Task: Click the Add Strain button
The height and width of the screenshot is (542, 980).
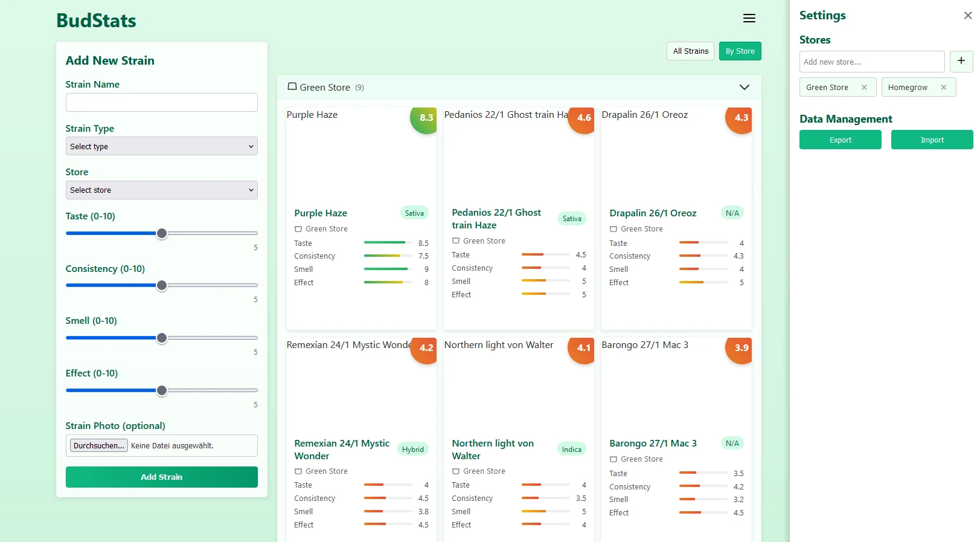Action: pyautogui.click(x=162, y=477)
